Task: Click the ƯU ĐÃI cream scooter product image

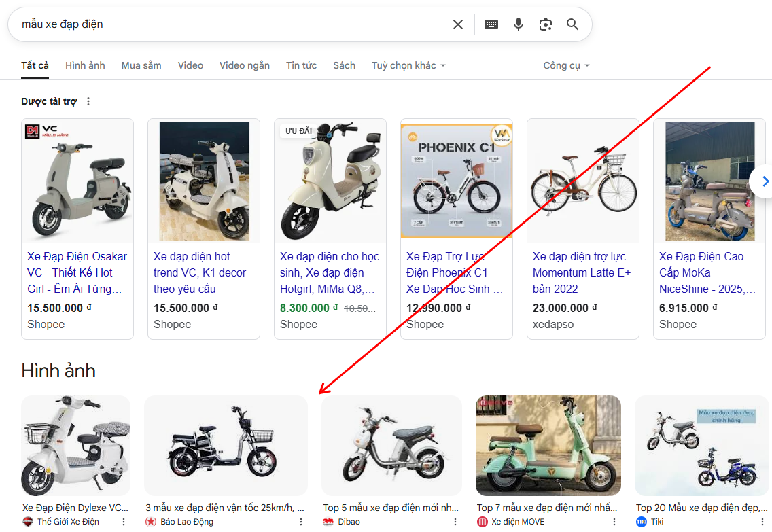Action: click(x=330, y=181)
